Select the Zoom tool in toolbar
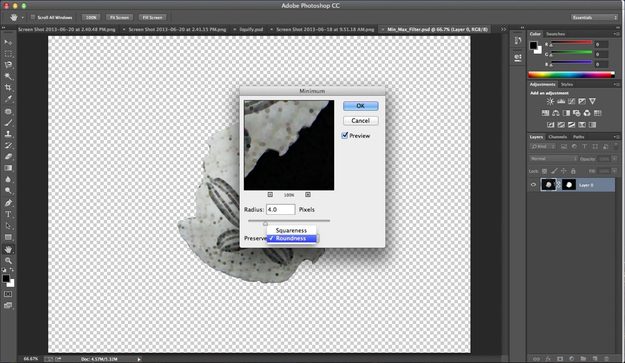Screen dimensions: 625x363 click(x=8, y=260)
